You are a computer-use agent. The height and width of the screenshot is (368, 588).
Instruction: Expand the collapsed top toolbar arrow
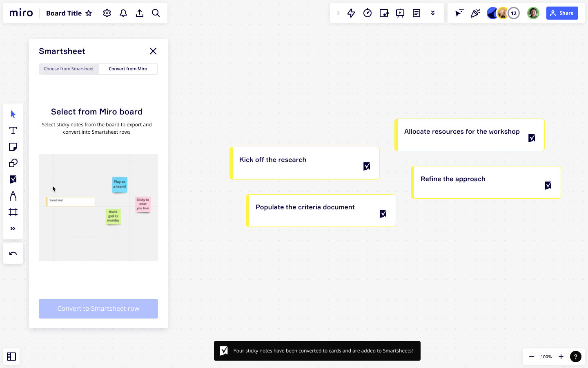point(338,13)
